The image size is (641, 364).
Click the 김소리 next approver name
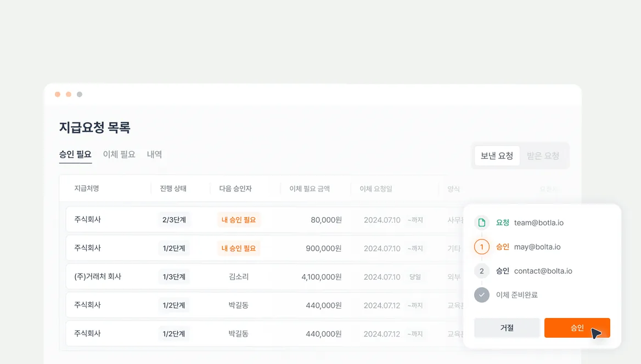click(239, 277)
